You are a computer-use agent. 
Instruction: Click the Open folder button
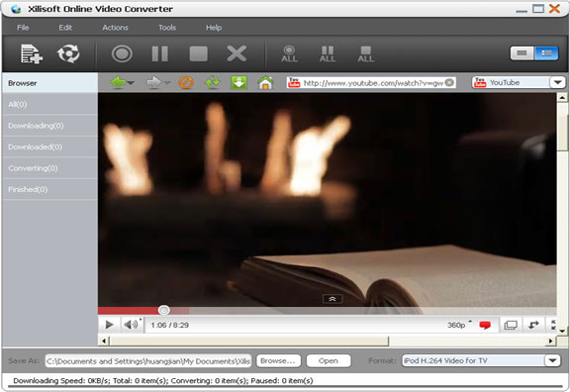pos(329,360)
